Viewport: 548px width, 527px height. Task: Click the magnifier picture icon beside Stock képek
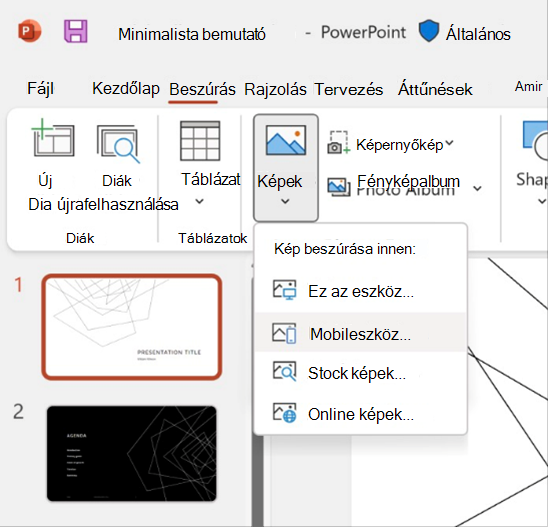coord(284,371)
